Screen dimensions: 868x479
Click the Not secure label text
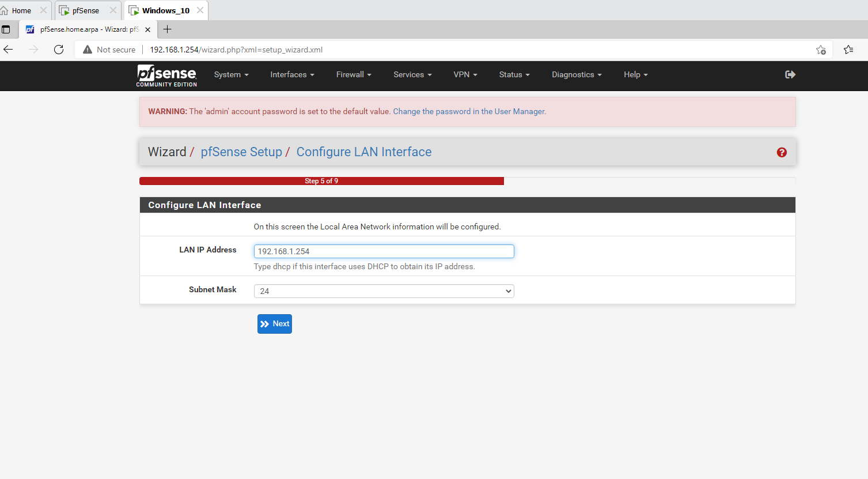click(116, 50)
